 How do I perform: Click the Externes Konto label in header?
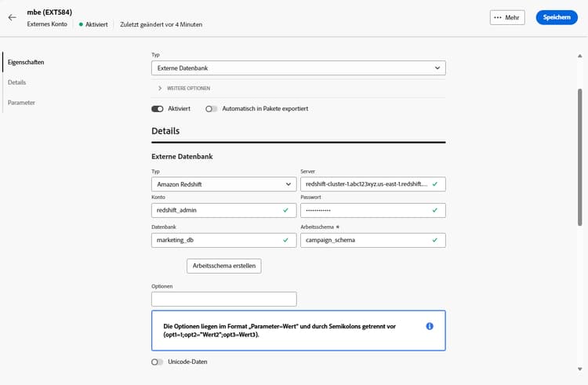pos(47,24)
